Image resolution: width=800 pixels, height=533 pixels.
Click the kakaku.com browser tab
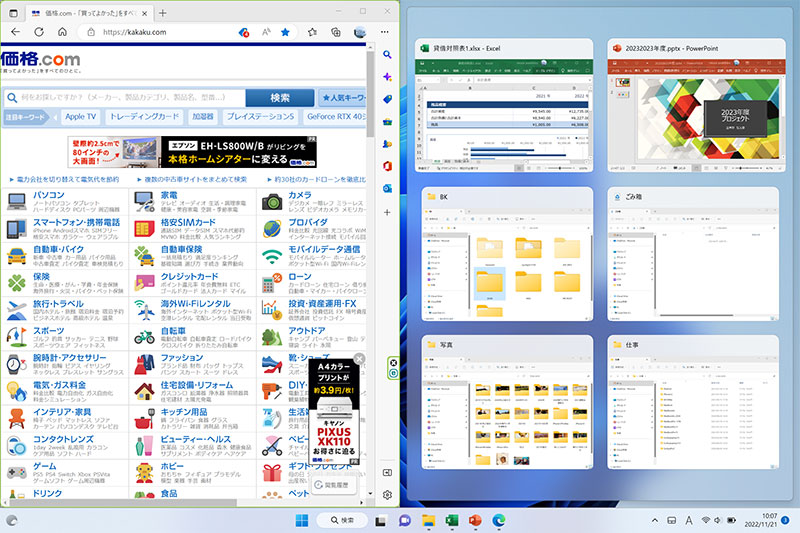(89, 13)
